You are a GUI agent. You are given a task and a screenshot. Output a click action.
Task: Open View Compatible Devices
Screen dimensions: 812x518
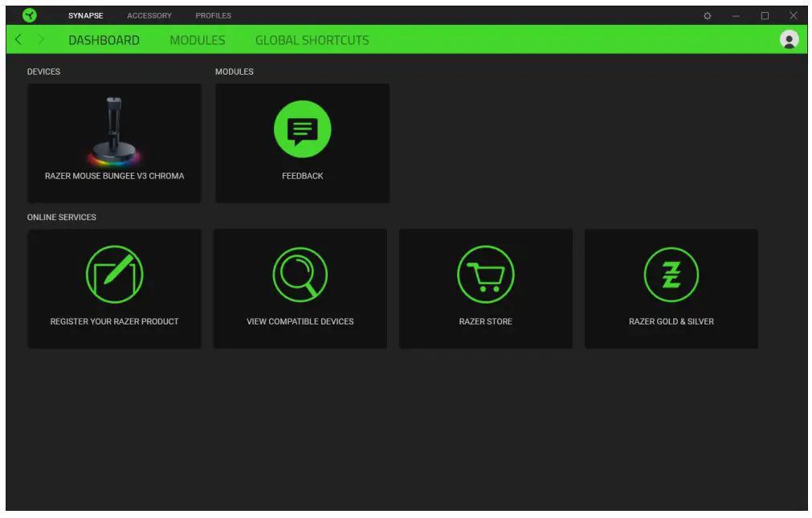tap(300, 288)
